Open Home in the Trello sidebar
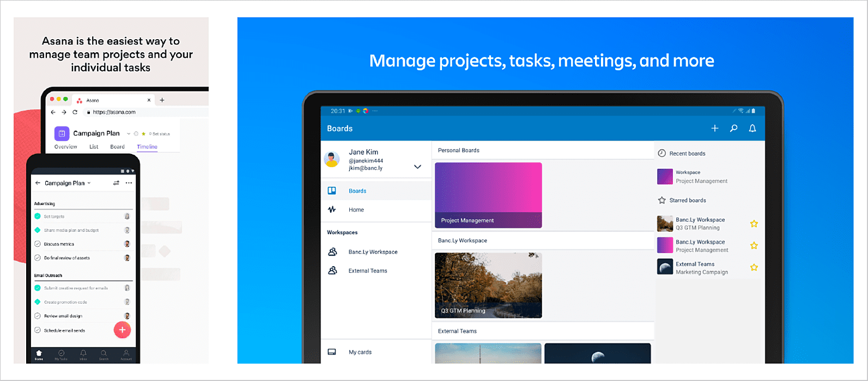This screenshot has width=868, height=381. click(376, 210)
